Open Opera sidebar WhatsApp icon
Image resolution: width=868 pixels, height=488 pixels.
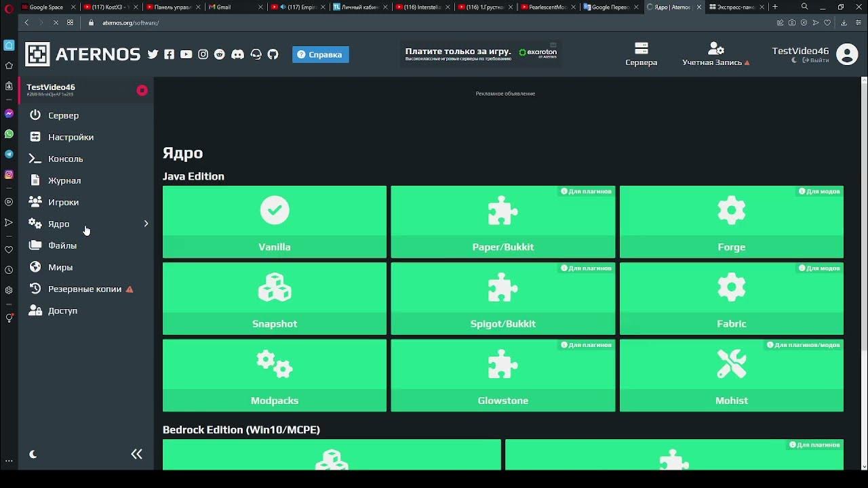9,134
